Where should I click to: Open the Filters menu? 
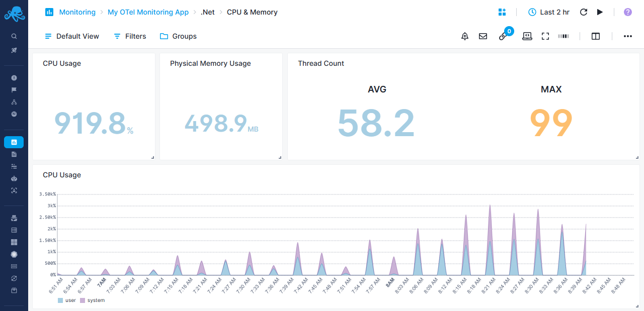tap(129, 36)
